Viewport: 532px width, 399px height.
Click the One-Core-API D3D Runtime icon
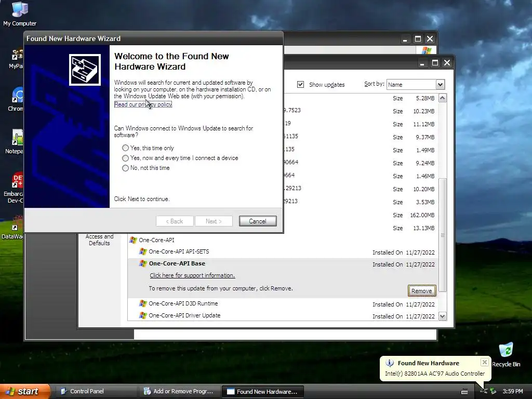coord(143,303)
